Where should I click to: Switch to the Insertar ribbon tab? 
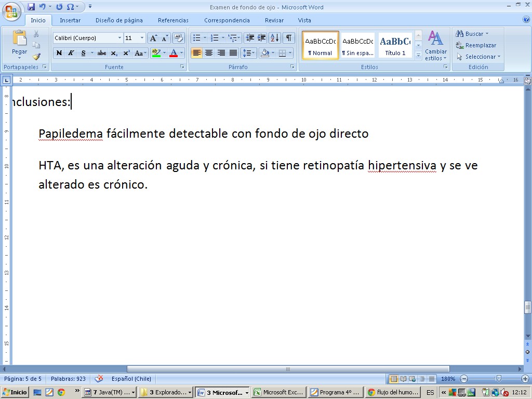[70, 20]
